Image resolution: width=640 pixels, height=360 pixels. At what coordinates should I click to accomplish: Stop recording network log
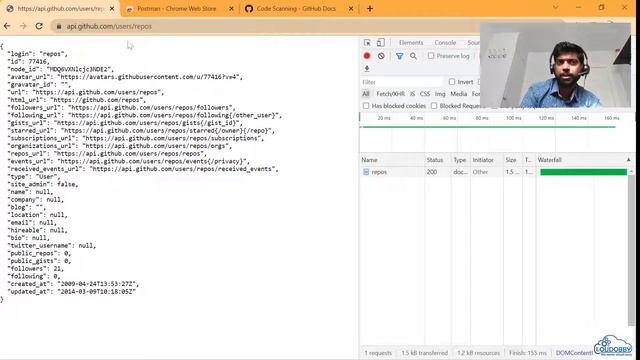click(x=367, y=56)
